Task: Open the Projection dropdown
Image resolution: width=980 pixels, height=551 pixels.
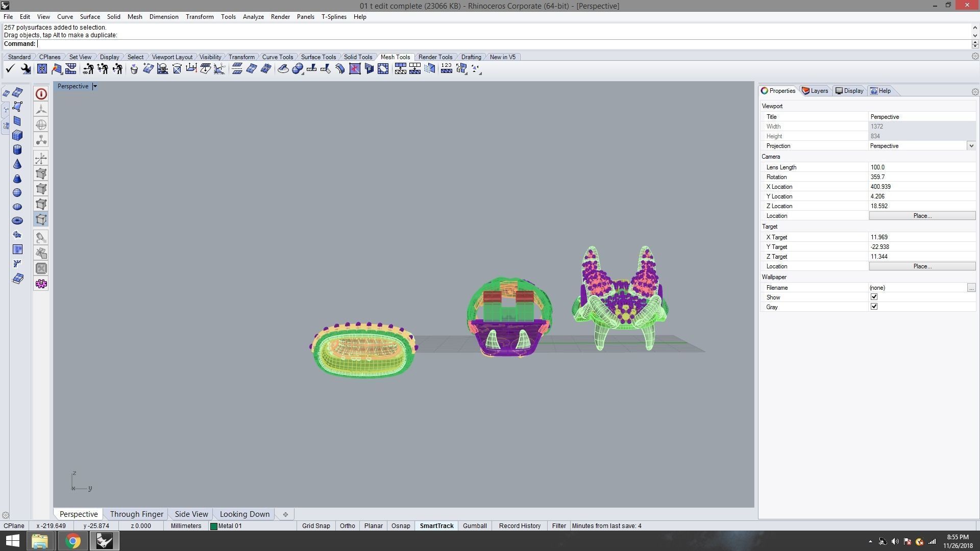Action: (x=971, y=146)
